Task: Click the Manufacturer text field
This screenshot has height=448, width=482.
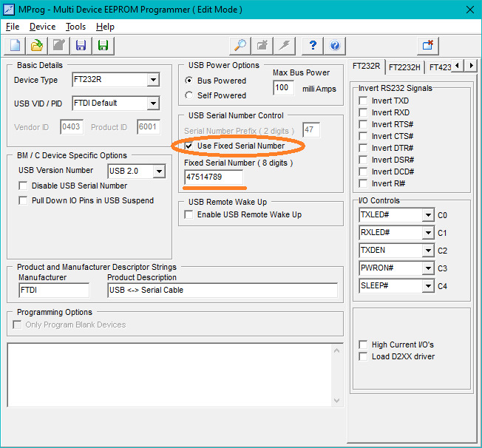Action: [54, 291]
